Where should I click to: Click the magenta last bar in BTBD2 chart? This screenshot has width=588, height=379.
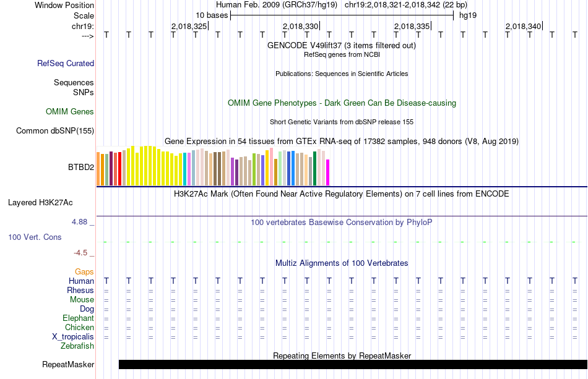click(x=328, y=172)
